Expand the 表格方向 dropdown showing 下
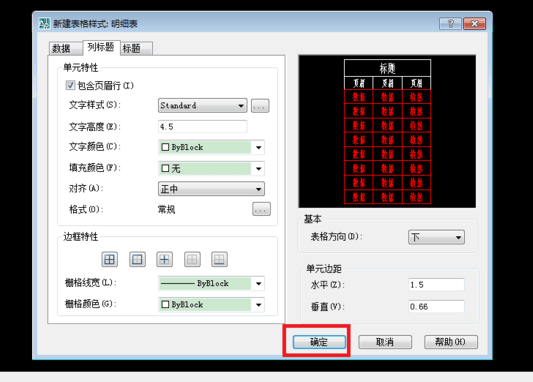The height and width of the screenshot is (382, 533). tap(436, 237)
